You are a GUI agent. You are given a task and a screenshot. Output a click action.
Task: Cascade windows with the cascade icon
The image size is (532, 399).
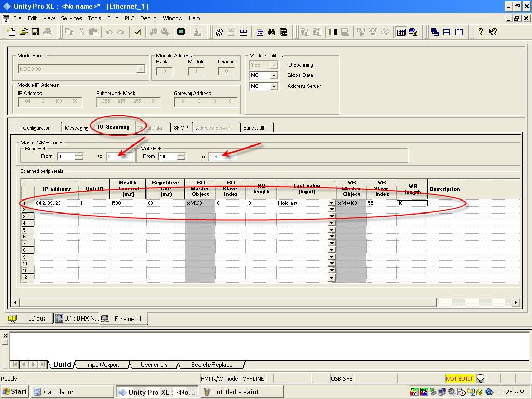point(435,32)
